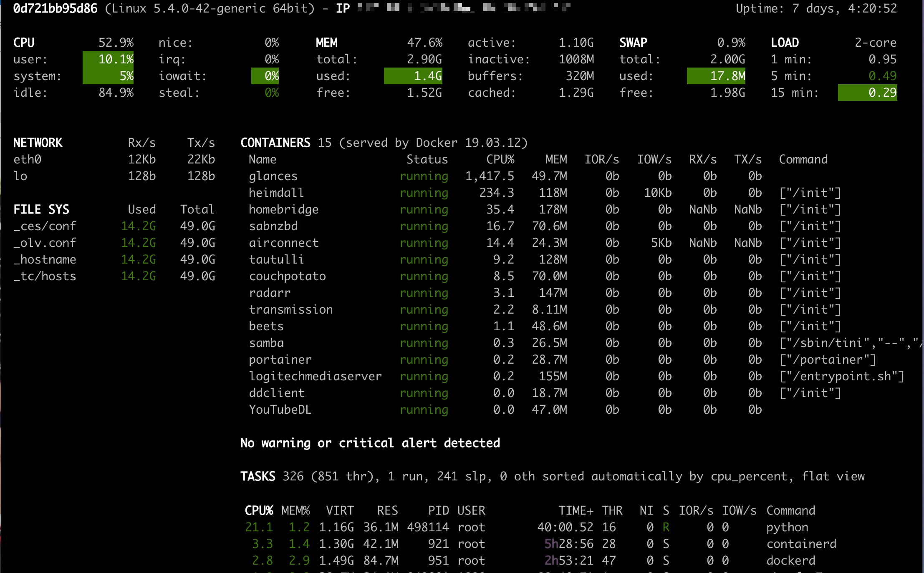Click the containers Name column header
Screen dimensions: 924x573
263,159
